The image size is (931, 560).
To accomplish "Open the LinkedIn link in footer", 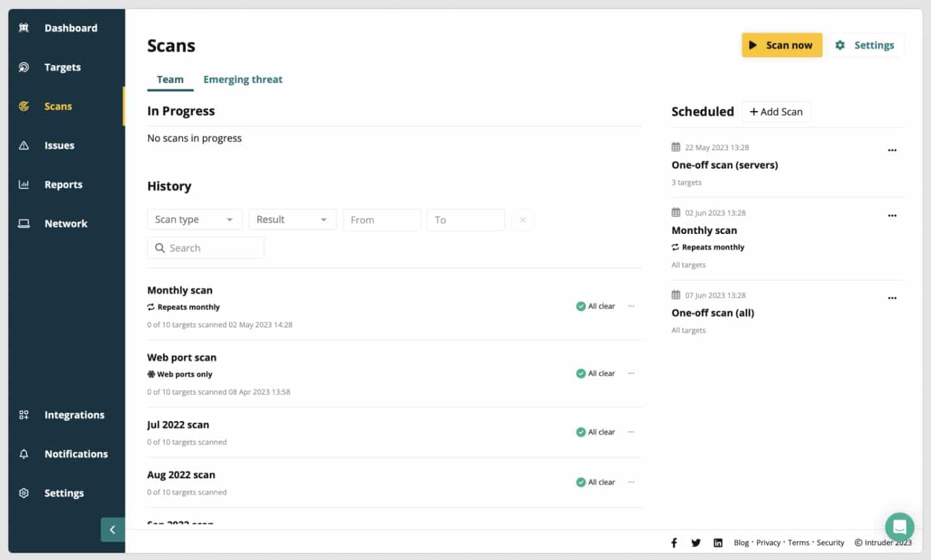I will tap(718, 542).
